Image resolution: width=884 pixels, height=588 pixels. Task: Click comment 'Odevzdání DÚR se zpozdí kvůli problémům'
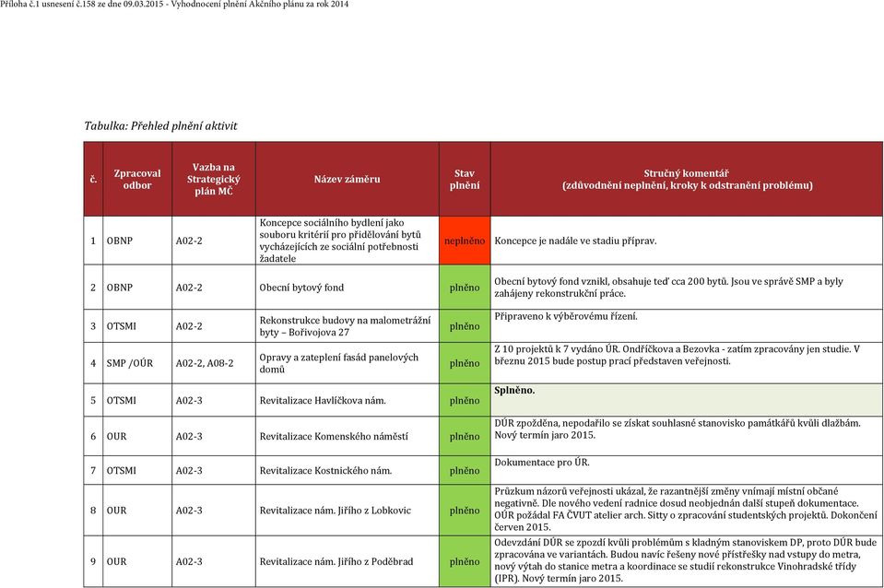(x=686, y=560)
